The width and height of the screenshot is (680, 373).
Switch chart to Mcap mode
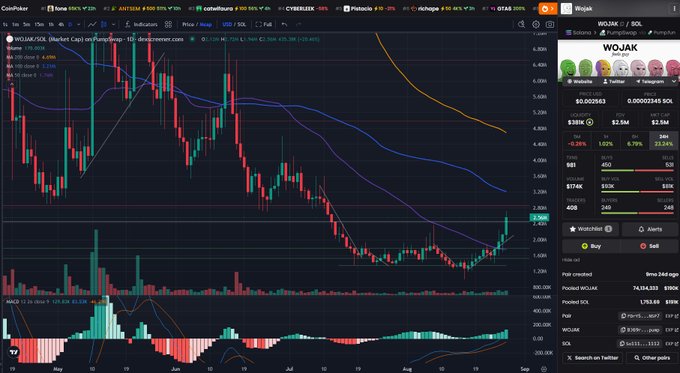(x=206, y=25)
